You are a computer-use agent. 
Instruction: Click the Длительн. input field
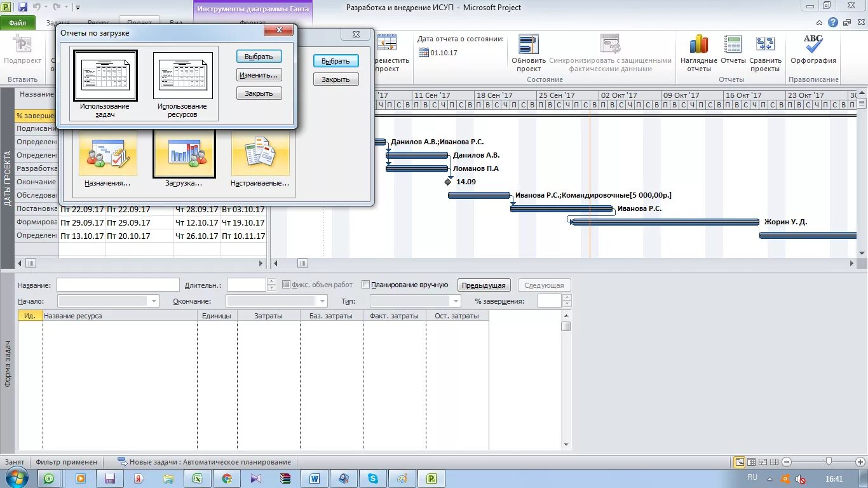tap(247, 285)
